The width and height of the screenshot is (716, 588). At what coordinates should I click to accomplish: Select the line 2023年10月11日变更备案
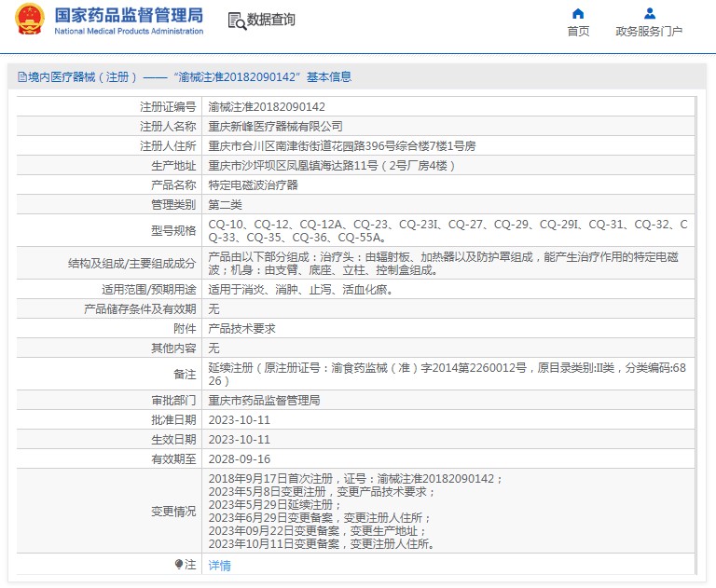(322, 544)
